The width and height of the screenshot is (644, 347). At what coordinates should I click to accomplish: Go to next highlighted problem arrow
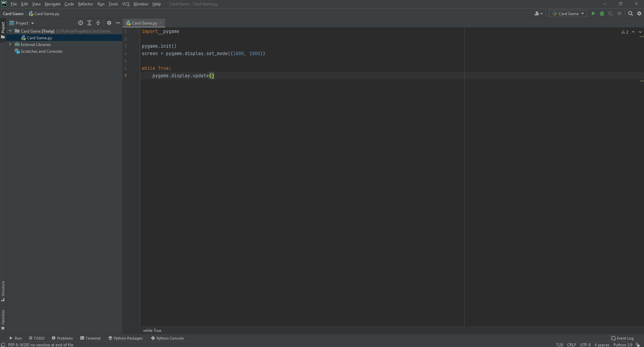click(x=640, y=32)
